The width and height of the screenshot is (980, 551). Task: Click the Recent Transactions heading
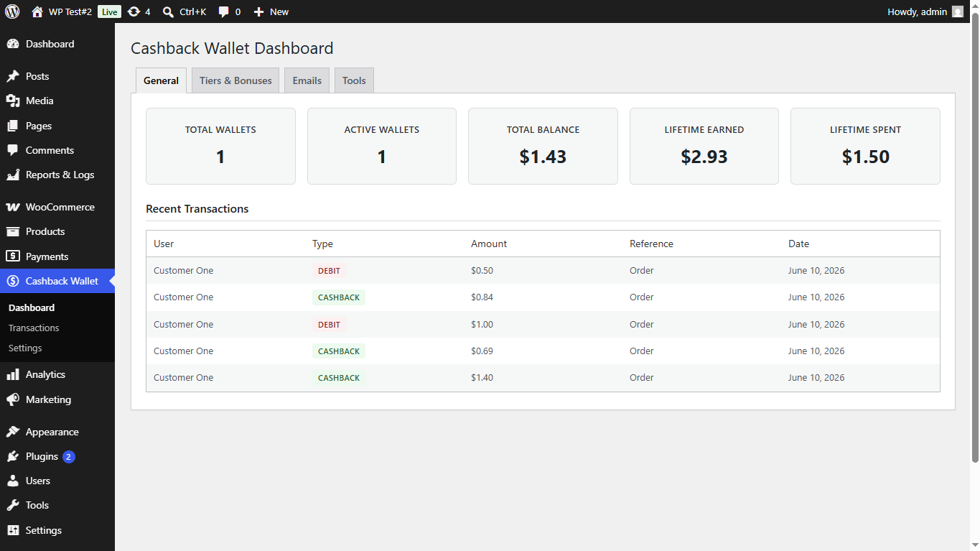click(197, 209)
